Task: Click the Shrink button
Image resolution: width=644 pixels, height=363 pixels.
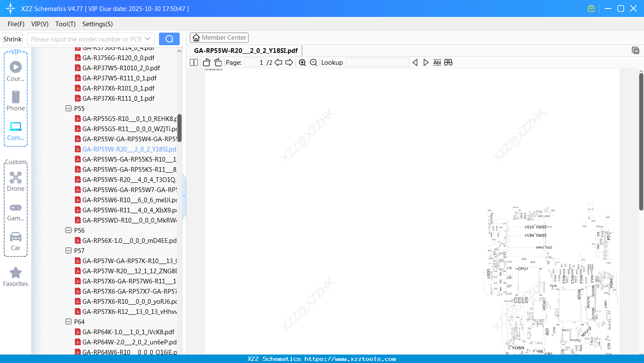Action: (13, 39)
